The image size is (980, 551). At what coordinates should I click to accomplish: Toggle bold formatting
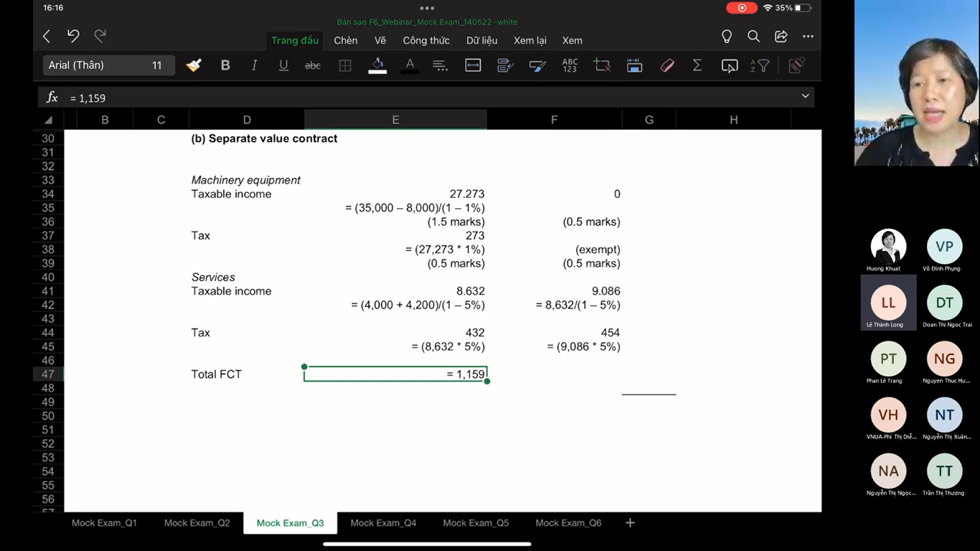click(225, 65)
